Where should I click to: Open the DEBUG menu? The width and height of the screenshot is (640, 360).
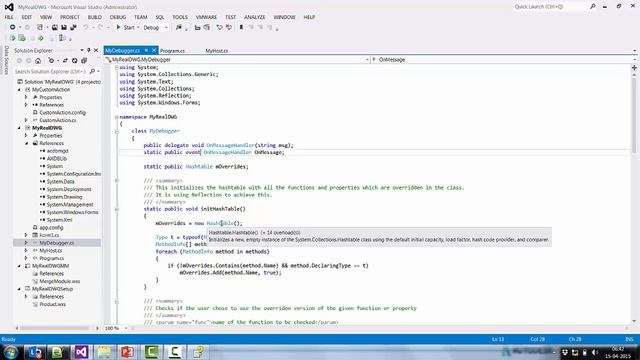[118, 17]
